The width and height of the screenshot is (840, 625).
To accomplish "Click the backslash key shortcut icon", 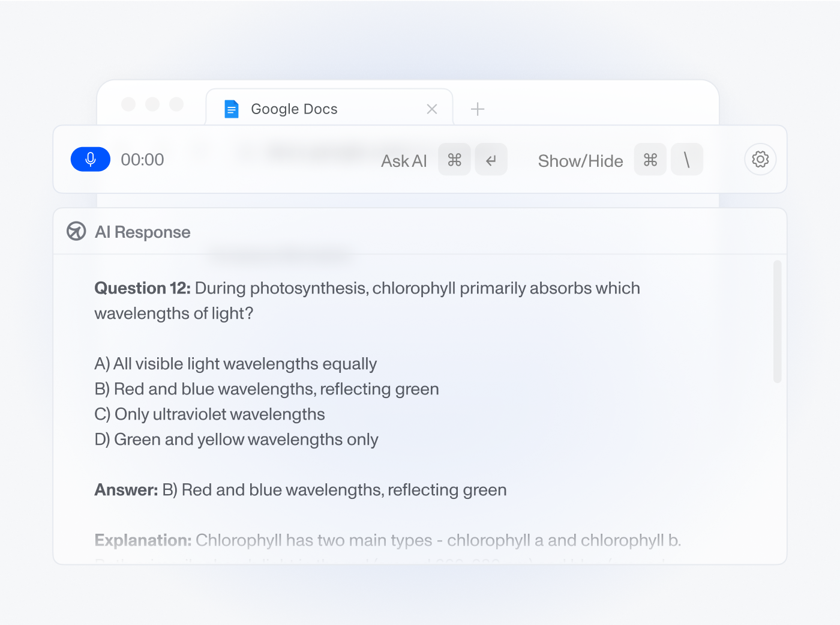I will 687,159.
